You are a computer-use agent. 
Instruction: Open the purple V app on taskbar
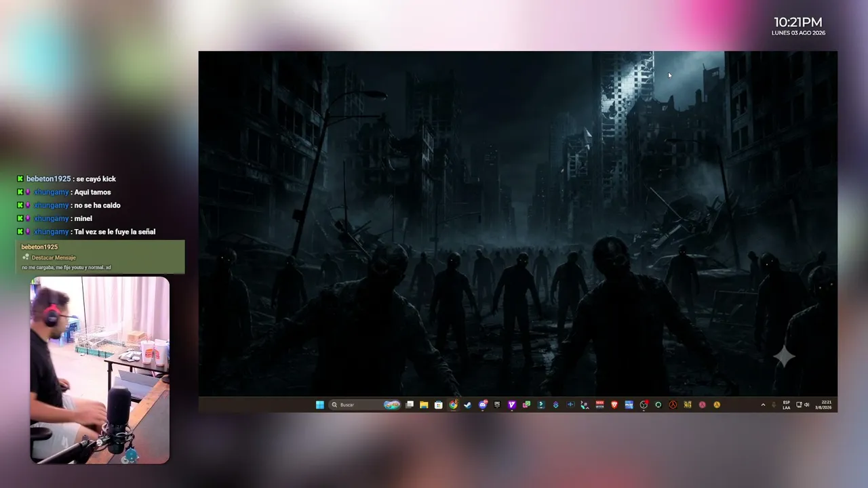tap(512, 405)
